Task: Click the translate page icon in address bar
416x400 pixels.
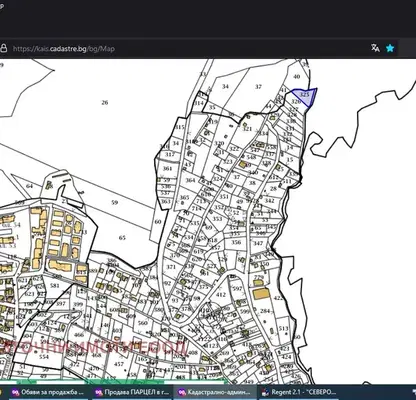Action: (376, 48)
